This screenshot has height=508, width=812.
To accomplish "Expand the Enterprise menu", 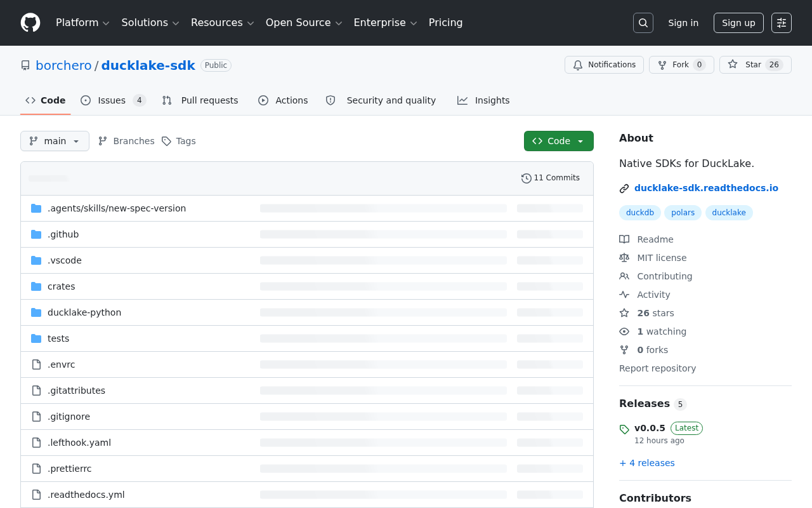I will pos(386,23).
